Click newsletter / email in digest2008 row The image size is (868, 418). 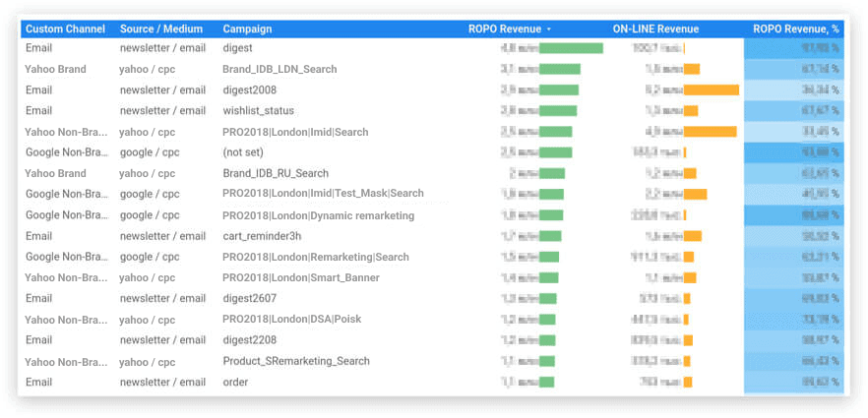pos(162,90)
